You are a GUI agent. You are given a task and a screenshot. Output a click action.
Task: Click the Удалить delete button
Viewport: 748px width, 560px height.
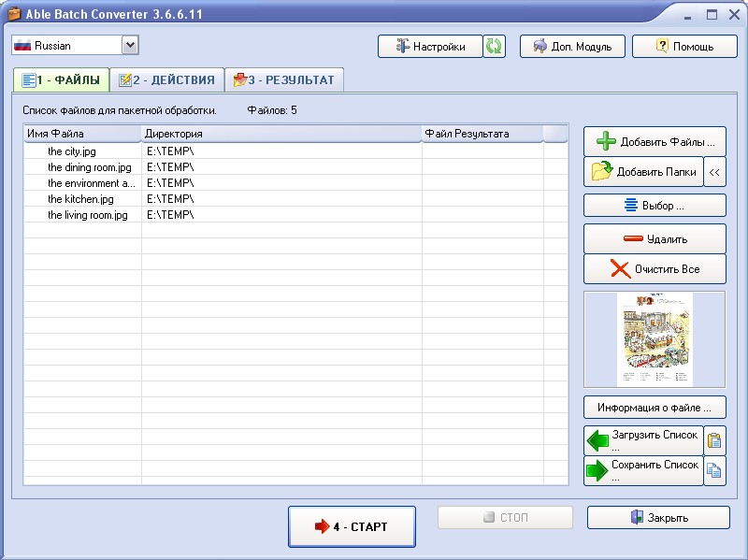tap(654, 239)
